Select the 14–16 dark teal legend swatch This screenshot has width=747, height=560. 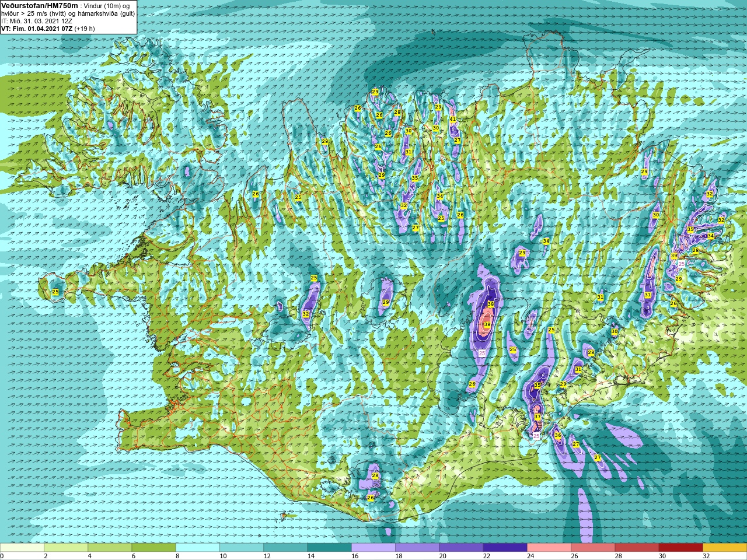329,548
